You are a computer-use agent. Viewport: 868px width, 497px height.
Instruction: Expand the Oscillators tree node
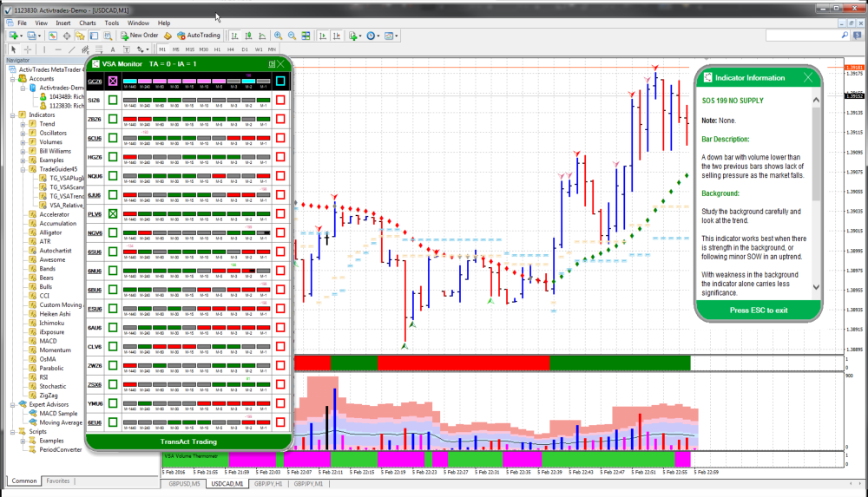(23, 134)
